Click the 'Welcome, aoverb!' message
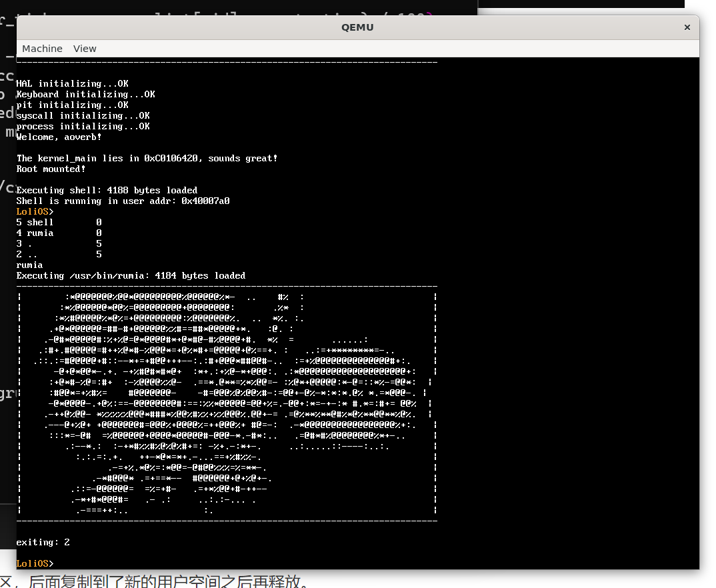 (x=59, y=137)
